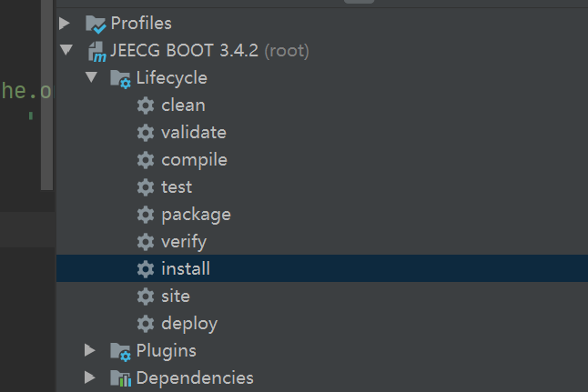The image size is (588, 392).
Task: Select the install lifecycle goal
Action: pyautogui.click(x=186, y=268)
